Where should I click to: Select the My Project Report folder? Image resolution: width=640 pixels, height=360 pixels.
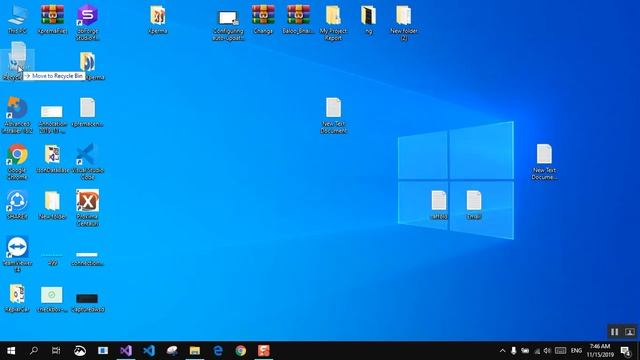tap(333, 22)
